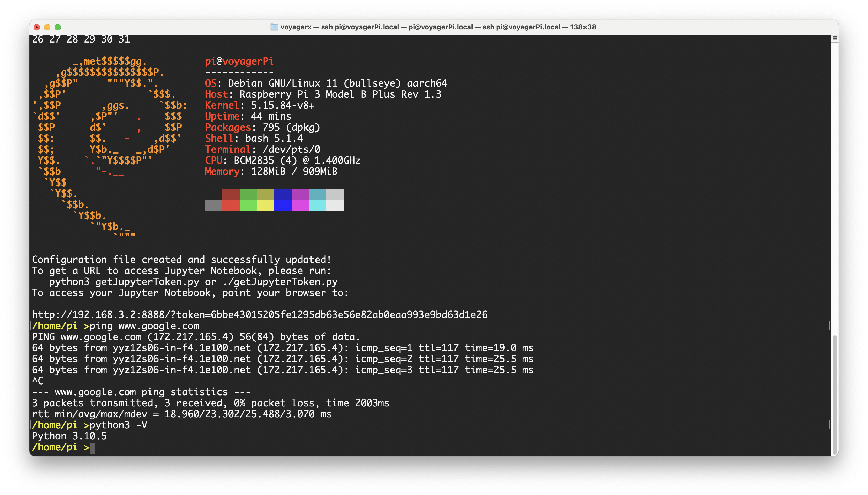Click 'To get a URL to access Jupyter' line

pyautogui.click(x=181, y=271)
